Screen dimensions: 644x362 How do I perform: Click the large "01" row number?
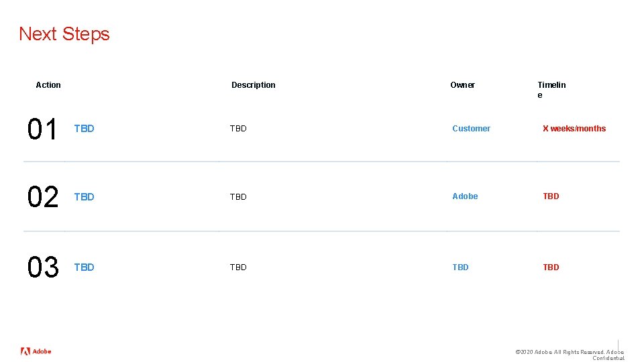43,129
